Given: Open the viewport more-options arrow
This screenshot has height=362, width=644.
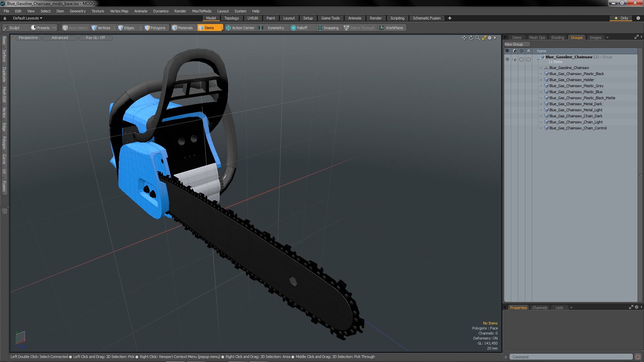Looking at the screenshot, I should click(x=495, y=38).
